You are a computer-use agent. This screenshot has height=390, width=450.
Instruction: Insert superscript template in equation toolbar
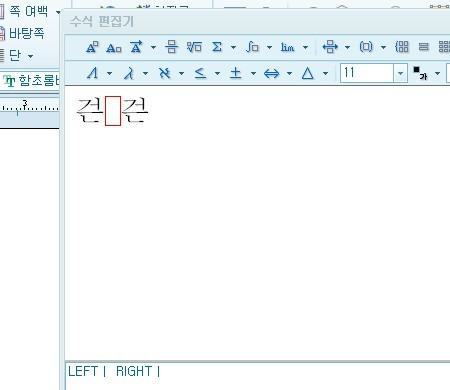tap(92, 47)
